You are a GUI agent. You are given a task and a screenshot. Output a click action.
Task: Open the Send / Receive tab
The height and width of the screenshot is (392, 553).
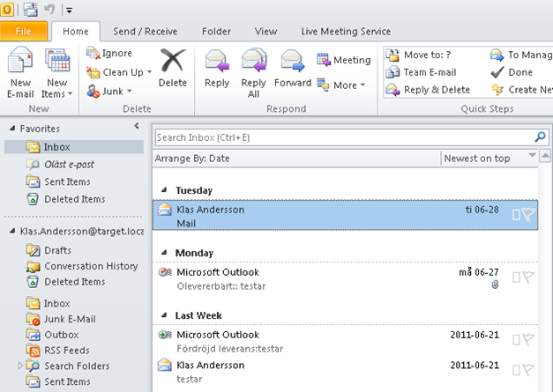tap(146, 32)
